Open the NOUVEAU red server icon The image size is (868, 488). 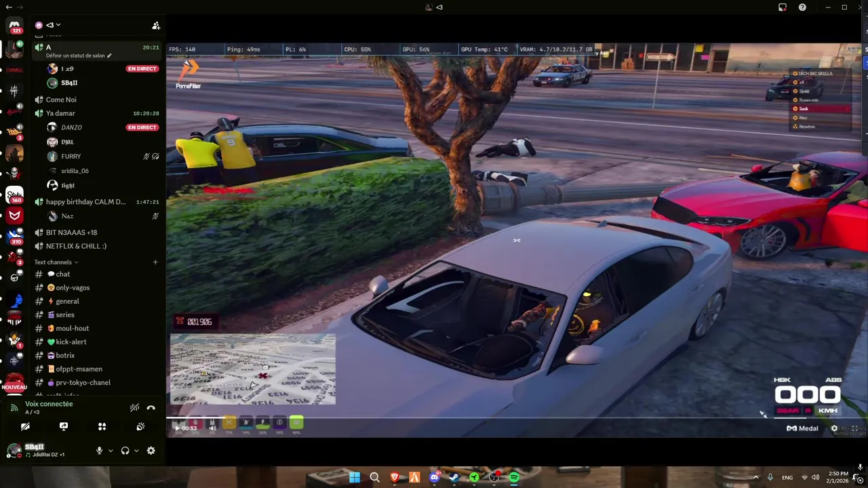pyautogui.click(x=14, y=383)
